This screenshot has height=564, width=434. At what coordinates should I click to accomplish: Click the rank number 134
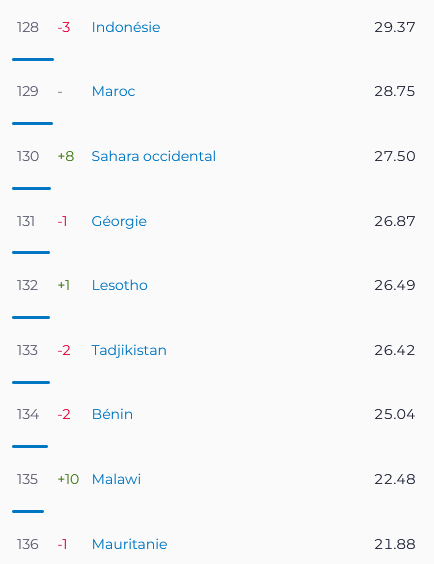point(28,414)
